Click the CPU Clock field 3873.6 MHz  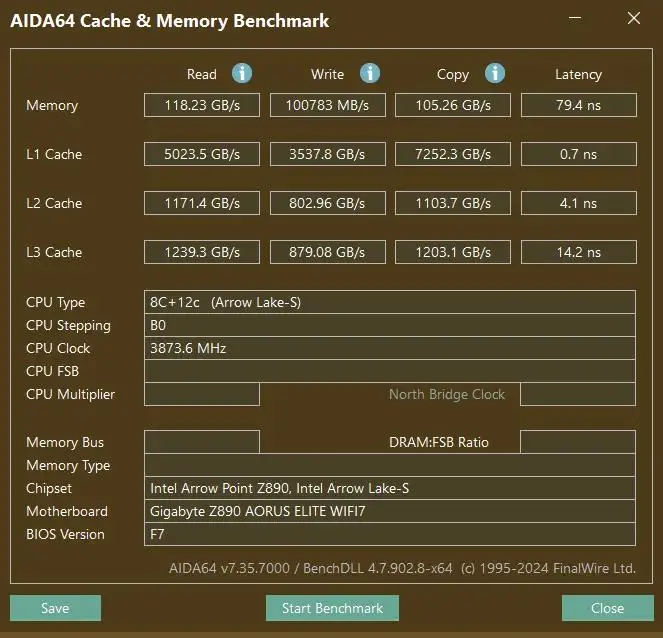click(390, 348)
